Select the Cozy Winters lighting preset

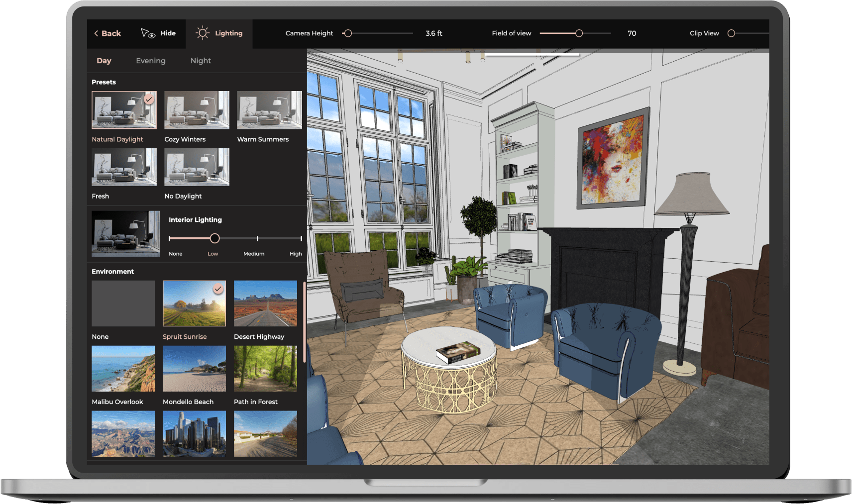196,110
